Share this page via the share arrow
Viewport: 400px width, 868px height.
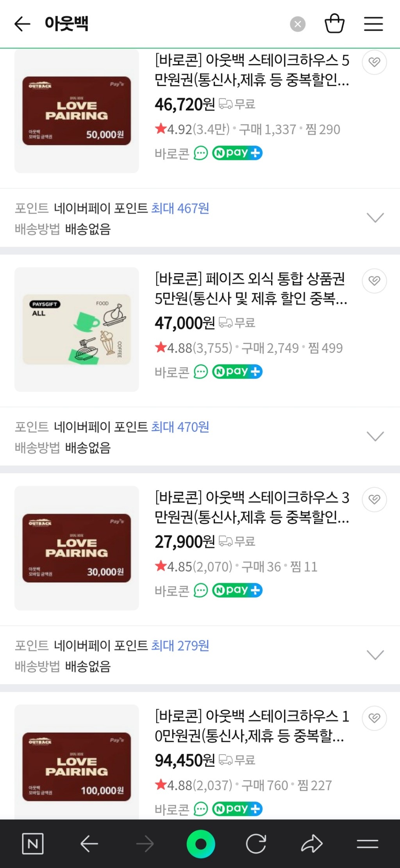[x=312, y=844]
